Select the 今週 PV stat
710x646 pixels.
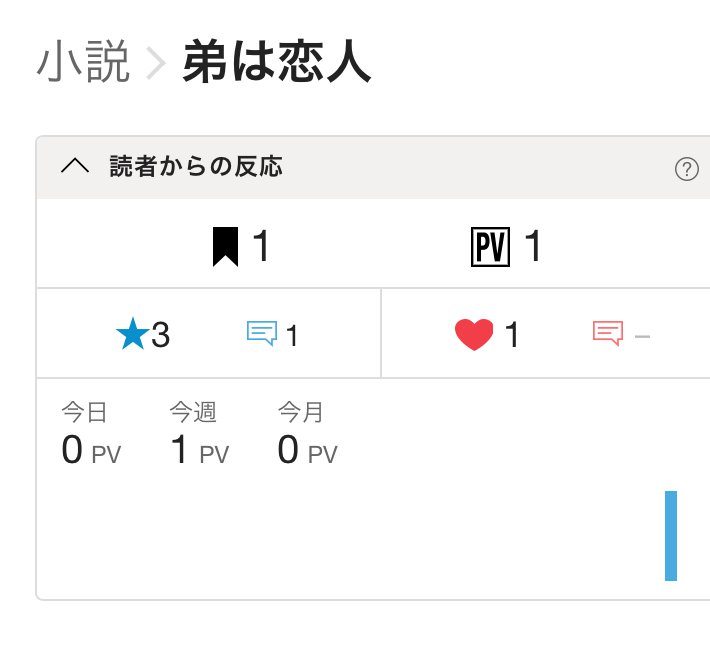[x=200, y=434]
